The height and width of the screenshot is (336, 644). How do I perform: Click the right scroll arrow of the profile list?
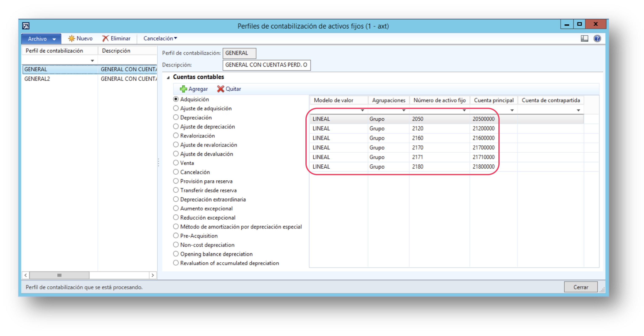point(153,275)
